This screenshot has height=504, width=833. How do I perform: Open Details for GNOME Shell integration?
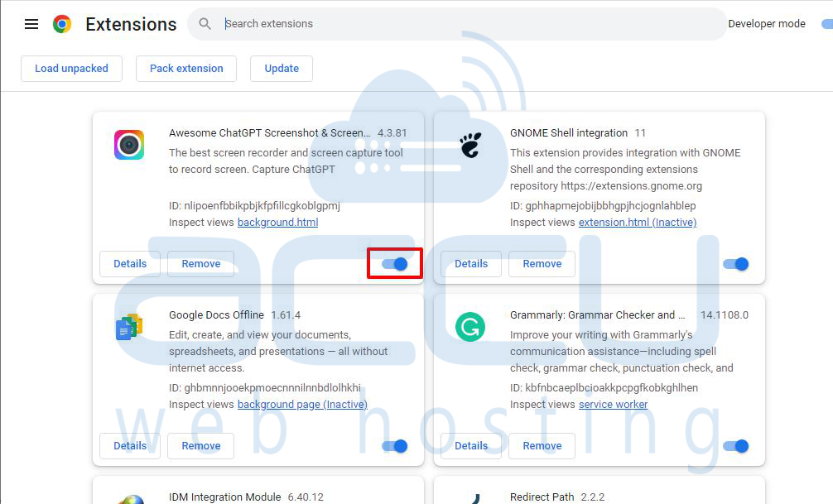tap(471, 264)
